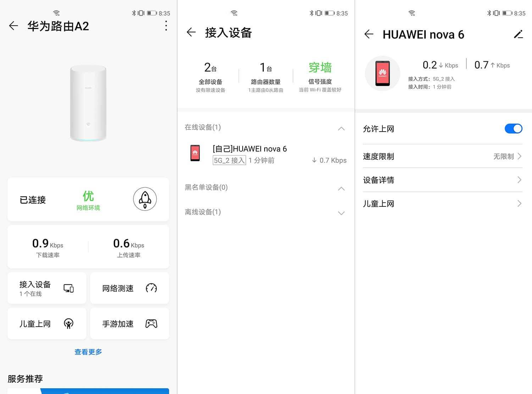Tap Wi-Fi status icon on first screen
Screen dimensions: 532x394
56,13
